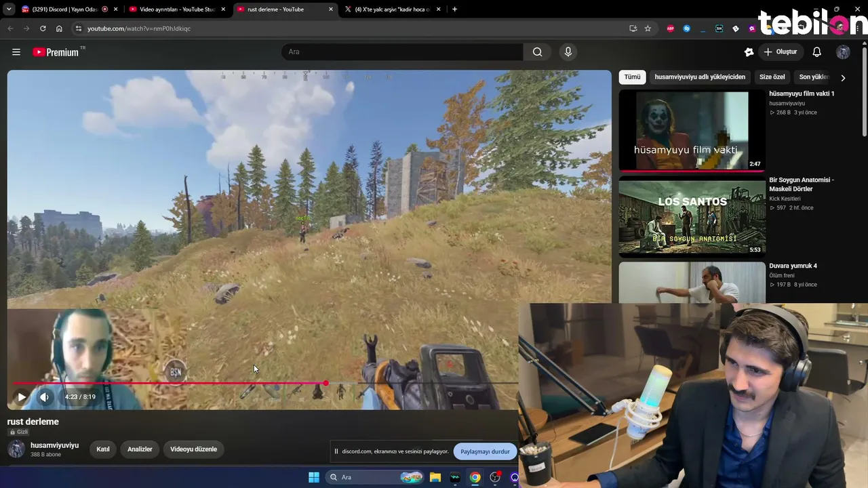Open File Explorer from the taskbar
This screenshot has width=868, height=488.
pyautogui.click(x=435, y=477)
